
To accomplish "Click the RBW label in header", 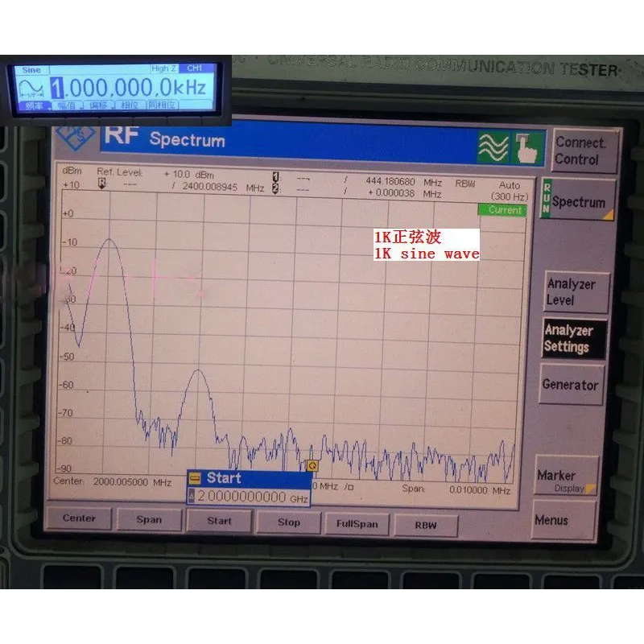I will [464, 184].
